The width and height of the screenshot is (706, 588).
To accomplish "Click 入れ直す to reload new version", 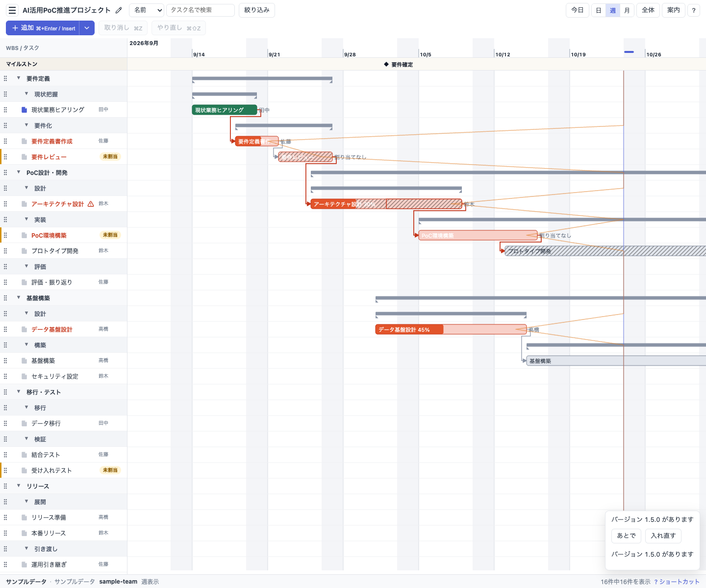I will tap(663, 536).
